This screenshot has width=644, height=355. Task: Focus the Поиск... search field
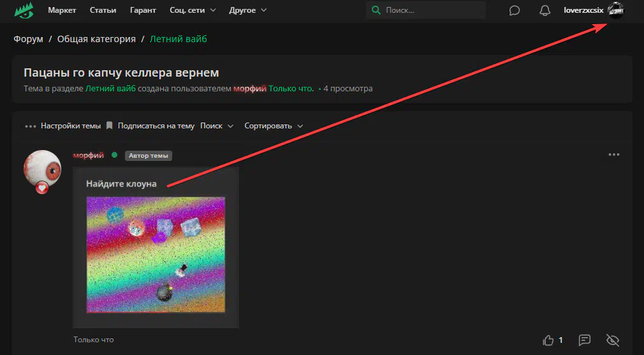[426, 10]
